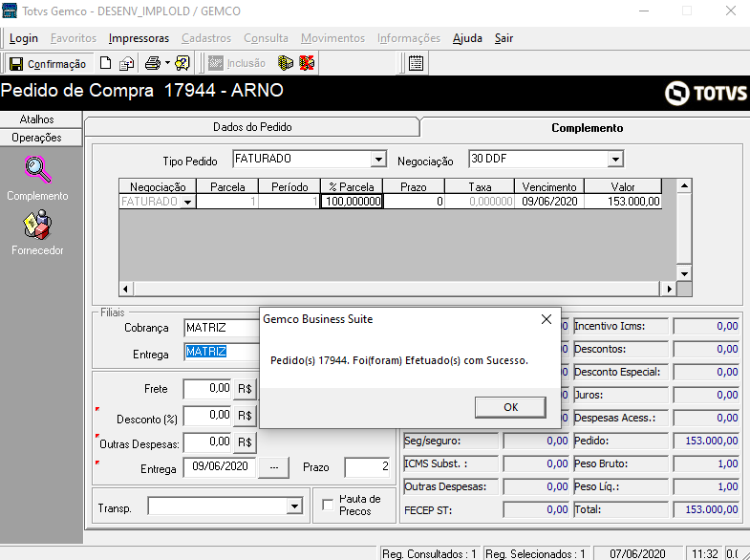
Task: Click the Total value 153.000,00
Action: 706,509
